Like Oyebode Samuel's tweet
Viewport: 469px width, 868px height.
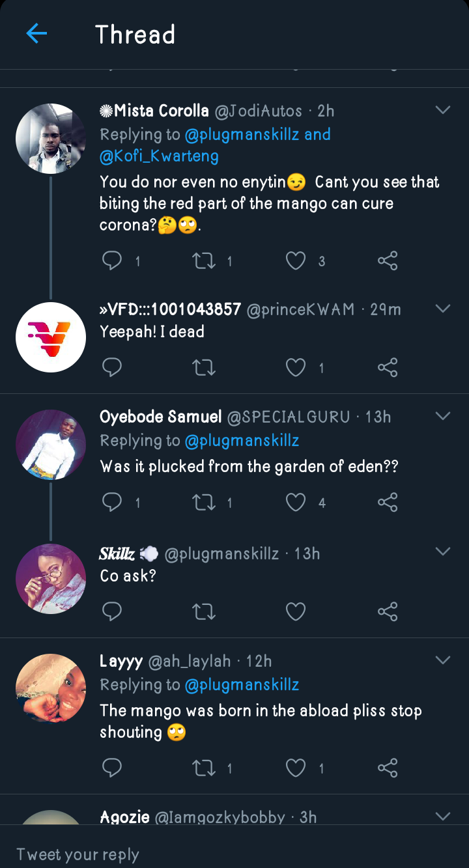click(x=296, y=502)
